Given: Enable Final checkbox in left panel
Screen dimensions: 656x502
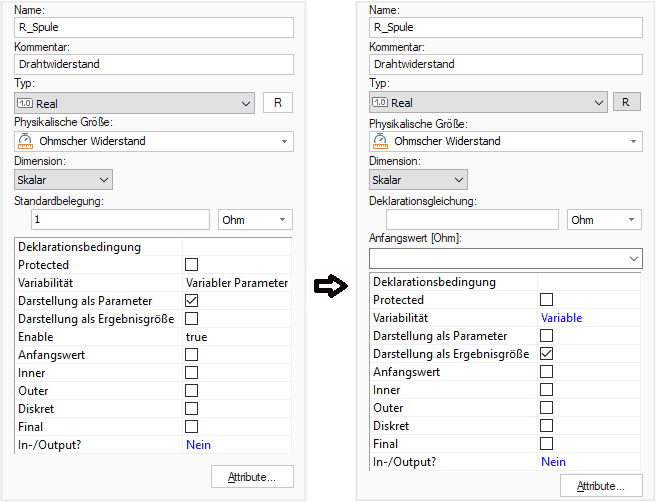Looking at the screenshot, I should click(192, 427).
